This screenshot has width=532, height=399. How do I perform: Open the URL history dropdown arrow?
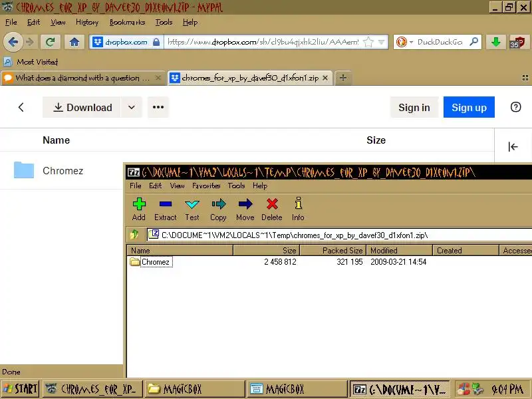(382, 42)
